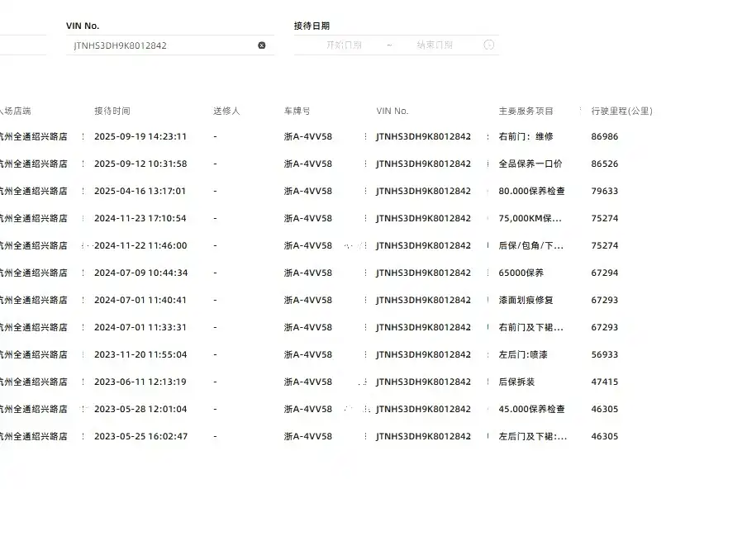Open the 2023-05-25 16:02:47 record
747x560 pixels.
point(140,436)
